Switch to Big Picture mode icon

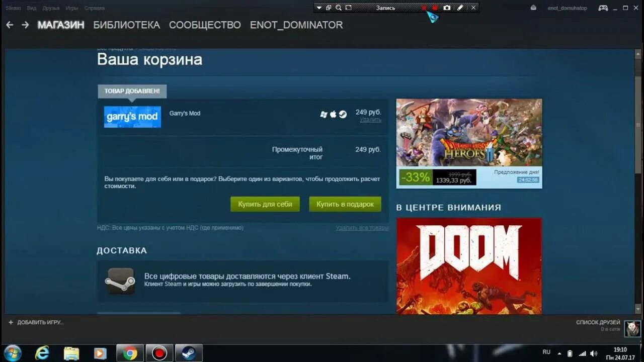click(603, 8)
